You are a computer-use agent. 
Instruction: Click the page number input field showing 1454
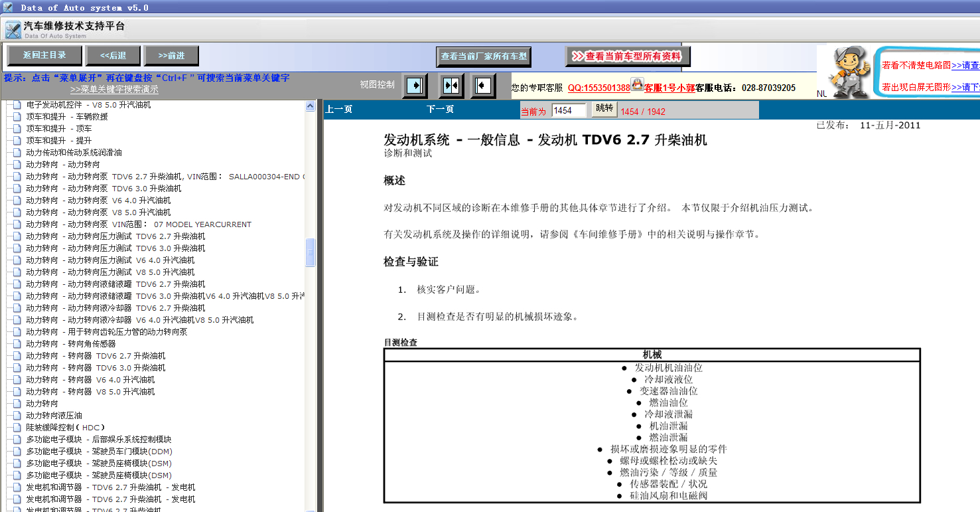coord(569,110)
